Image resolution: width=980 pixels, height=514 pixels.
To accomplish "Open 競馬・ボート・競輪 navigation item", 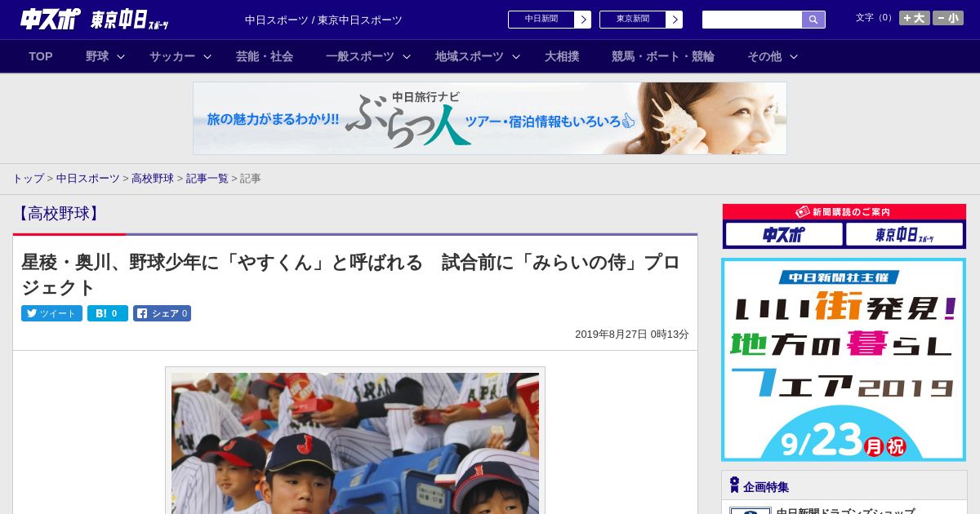I will tap(663, 56).
